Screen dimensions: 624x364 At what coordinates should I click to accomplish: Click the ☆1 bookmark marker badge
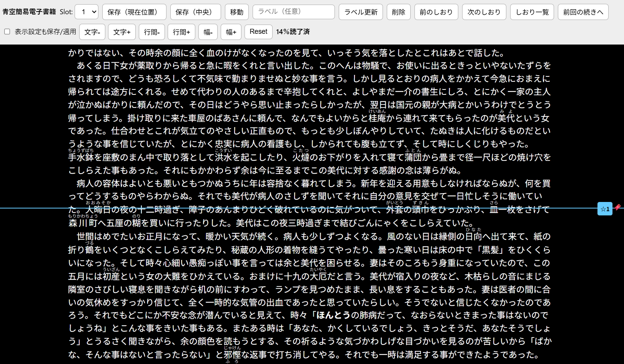[605, 208]
